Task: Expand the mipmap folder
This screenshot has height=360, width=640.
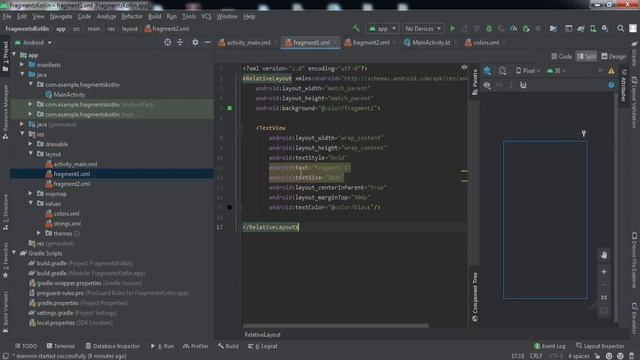Action: [31, 193]
